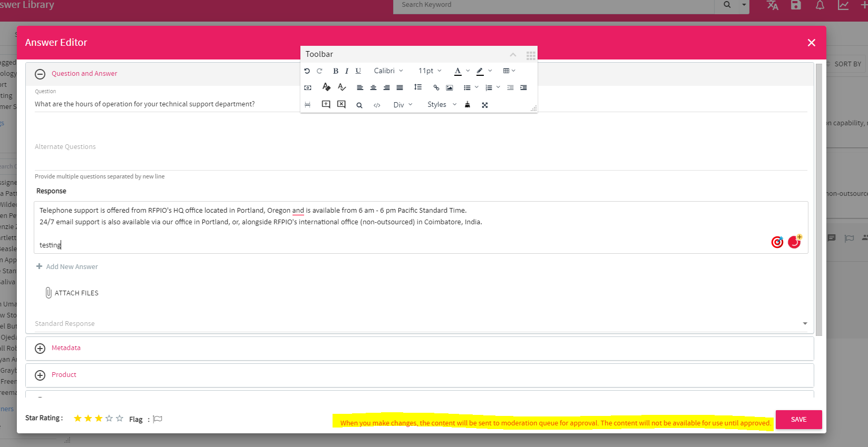Collapse the Toolbar panel with chevron
This screenshot has height=447, width=868.
(513, 55)
